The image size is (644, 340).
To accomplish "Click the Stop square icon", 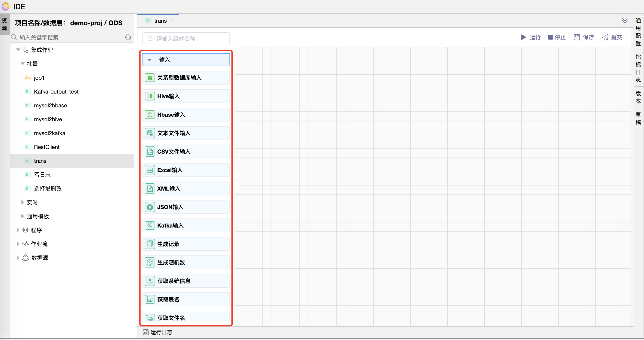I will 550,37.
